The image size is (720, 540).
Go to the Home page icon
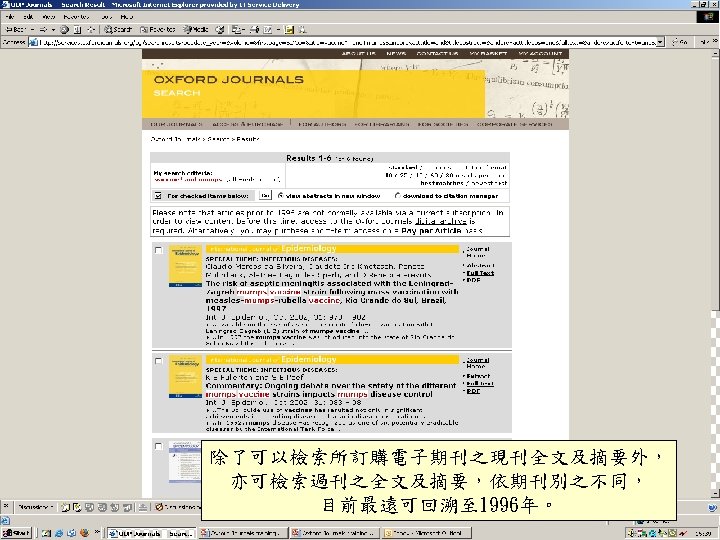tap(91, 29)
